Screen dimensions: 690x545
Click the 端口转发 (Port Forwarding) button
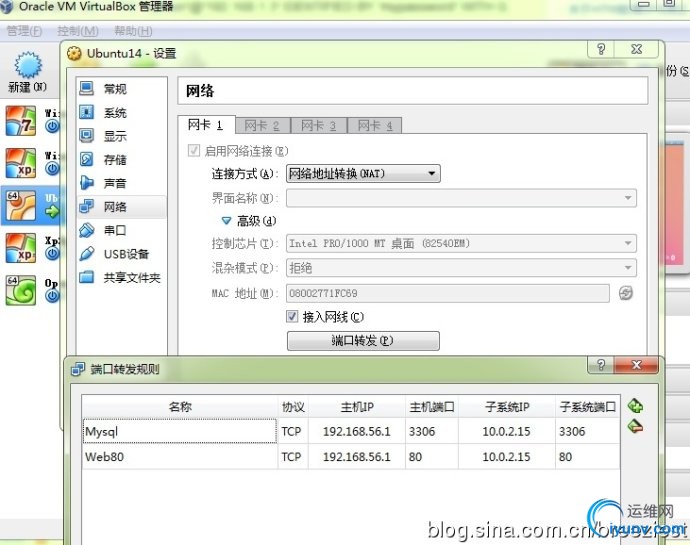[x=363, y=341]
